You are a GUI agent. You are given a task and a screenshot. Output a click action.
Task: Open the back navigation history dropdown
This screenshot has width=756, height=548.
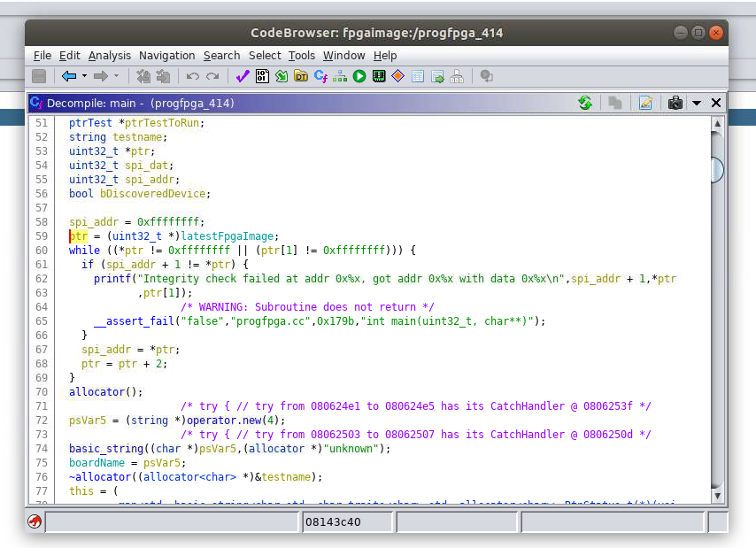tap(83, 76)
